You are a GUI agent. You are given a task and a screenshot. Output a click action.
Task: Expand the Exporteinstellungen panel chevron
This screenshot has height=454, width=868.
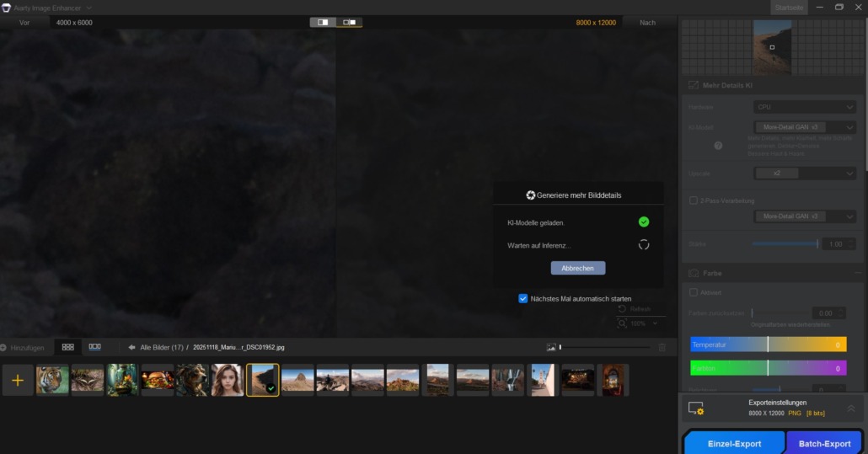coord(850,409)
